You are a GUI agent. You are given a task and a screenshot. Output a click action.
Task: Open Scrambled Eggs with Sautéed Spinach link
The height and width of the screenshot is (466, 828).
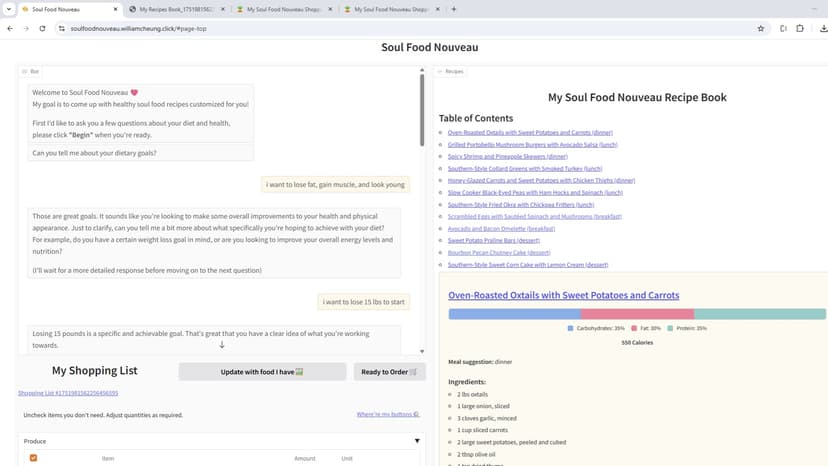click(534, 217)
